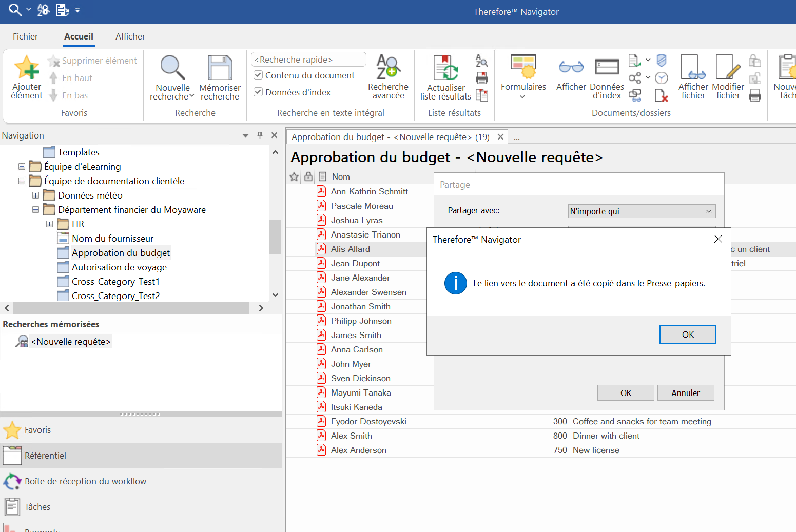This screenshot has width=796, height=532.
Task: Click the A-Z search icon in Liste résultats
Action: [x=482, y=61]
